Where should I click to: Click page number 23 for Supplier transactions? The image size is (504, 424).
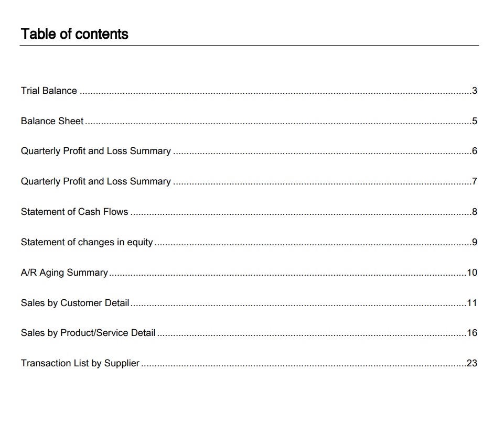pyautogui.click(x=472, y=363)
